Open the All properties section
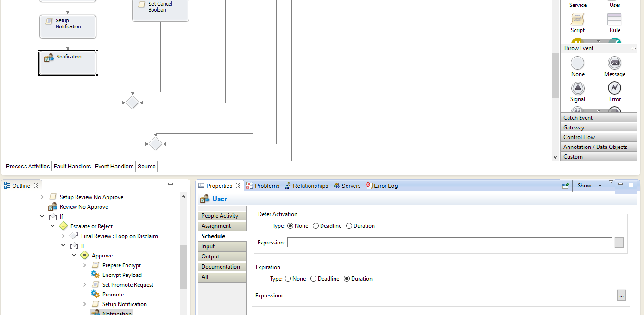This screenshot has width=644, height=315. pos(222,277)
